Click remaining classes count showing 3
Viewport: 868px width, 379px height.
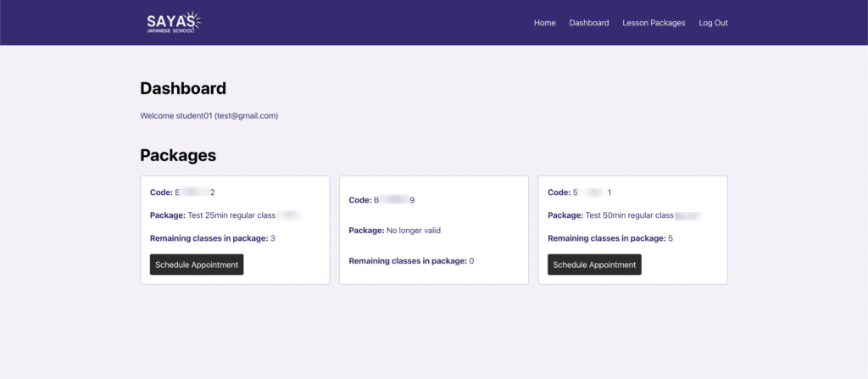click(272, 238)
